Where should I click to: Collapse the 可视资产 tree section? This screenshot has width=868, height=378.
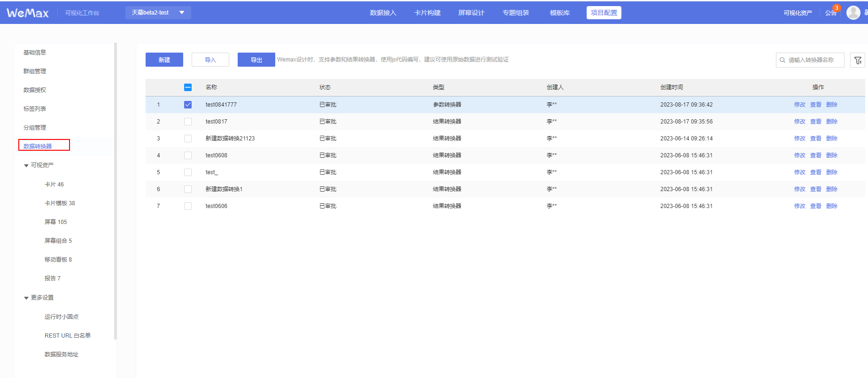pos(26,165)
